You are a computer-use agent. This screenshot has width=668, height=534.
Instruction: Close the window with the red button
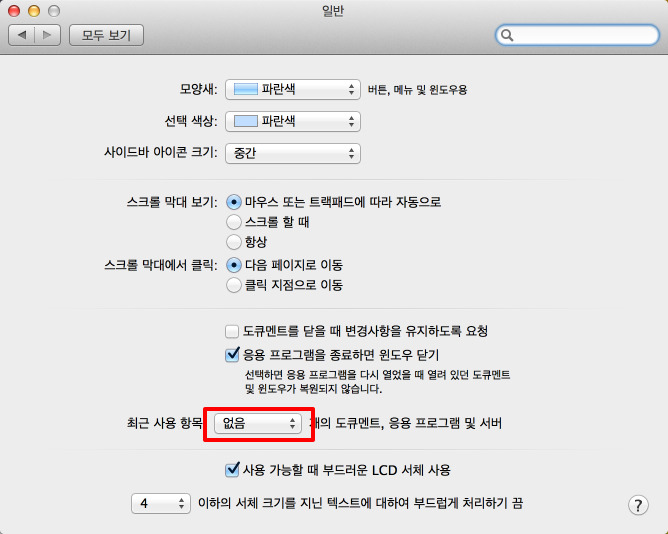coord(14,11)
